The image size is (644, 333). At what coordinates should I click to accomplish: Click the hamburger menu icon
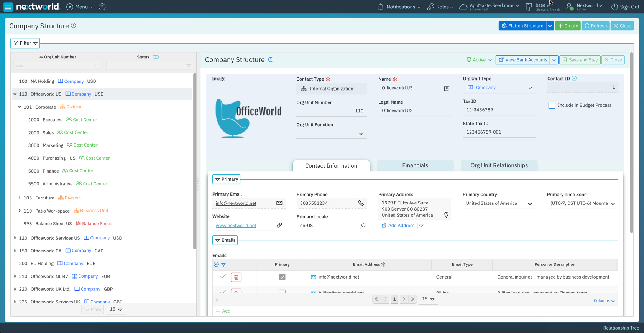click(8, 7)
